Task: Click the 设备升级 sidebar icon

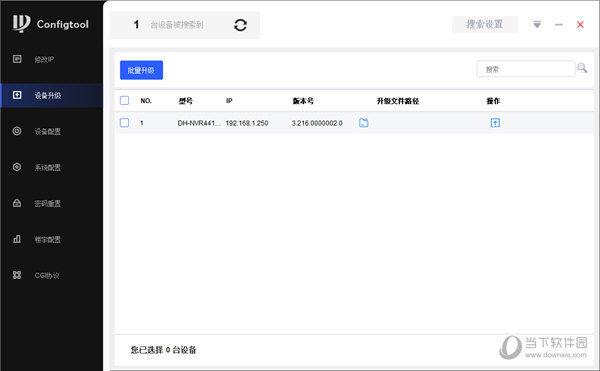Action: pyautogui.click(x=17, y=95)
